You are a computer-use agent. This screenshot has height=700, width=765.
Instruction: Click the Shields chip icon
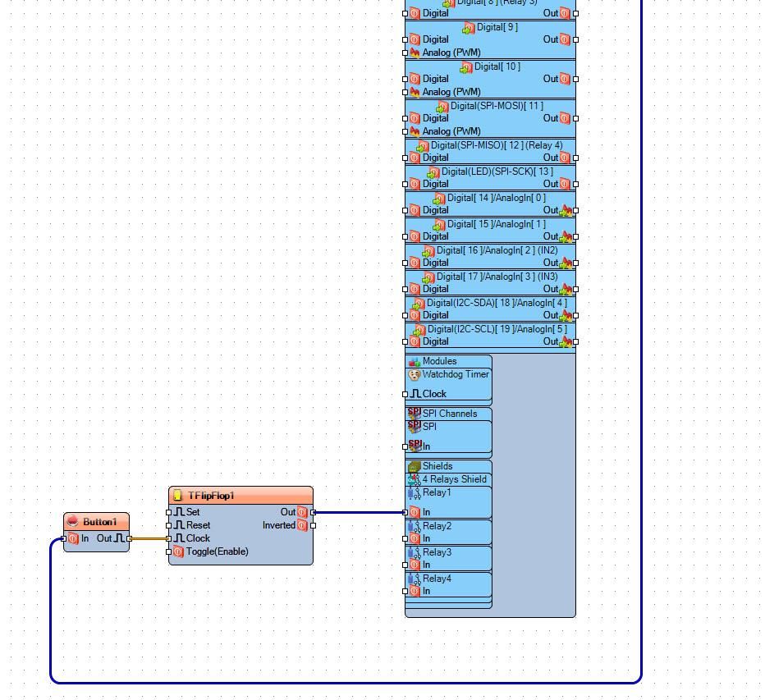tap(415, 466)
